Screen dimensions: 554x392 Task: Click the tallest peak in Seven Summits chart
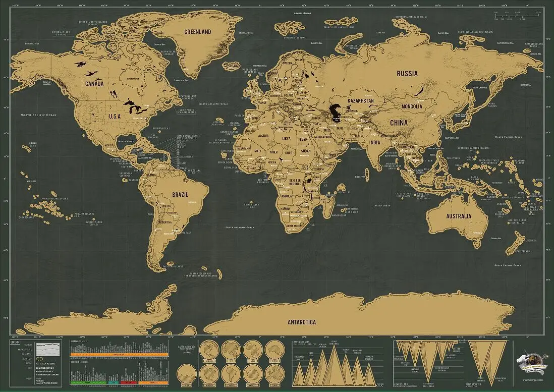pyautogui.click(x=334, y=365)
